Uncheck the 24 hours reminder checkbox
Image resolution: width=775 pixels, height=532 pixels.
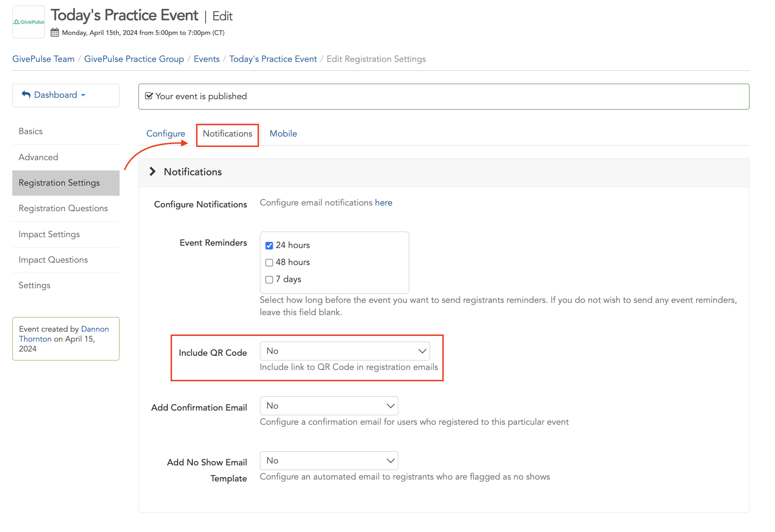click(x=269, y=245)
